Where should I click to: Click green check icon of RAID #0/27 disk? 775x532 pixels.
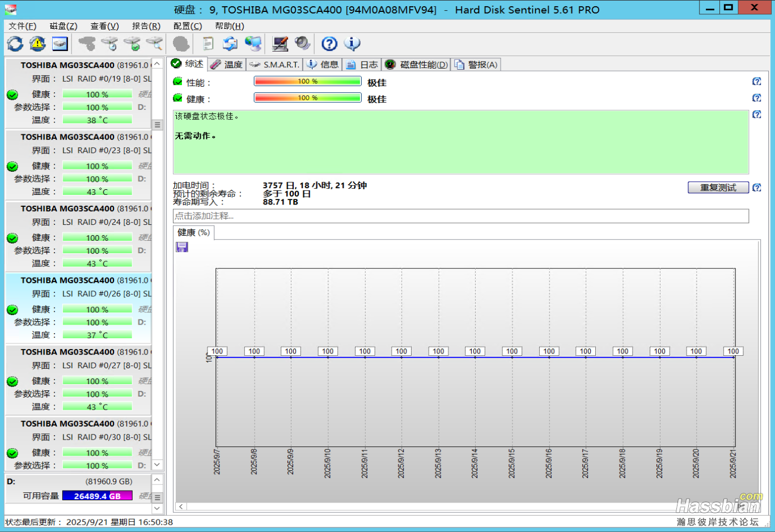click(12, 381)
